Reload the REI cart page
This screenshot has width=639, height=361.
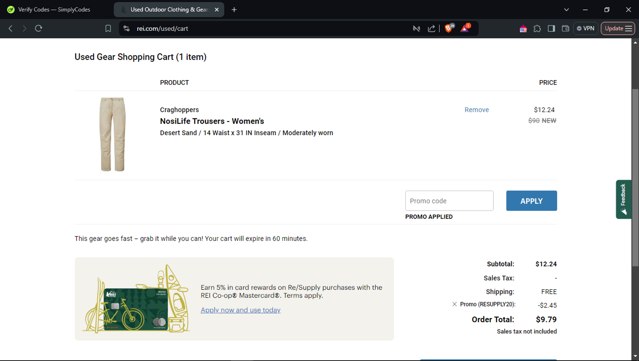[38, 29]
